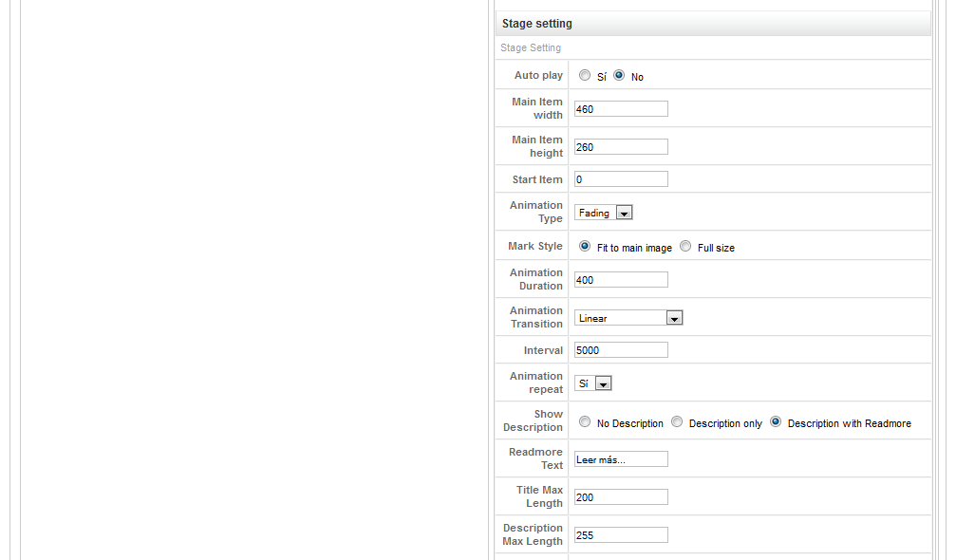Image resolution: width=956 pixels, height=560 pixels.
Task: Click the Animation Duration field
Action: tap(621, 280)
